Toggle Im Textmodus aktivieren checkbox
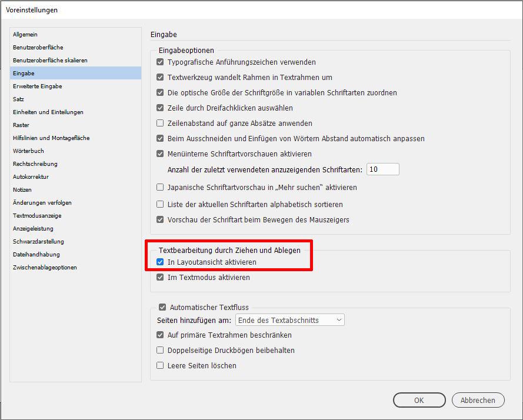The width and height of the screenshot is (523, 420). tap(160, 278)
